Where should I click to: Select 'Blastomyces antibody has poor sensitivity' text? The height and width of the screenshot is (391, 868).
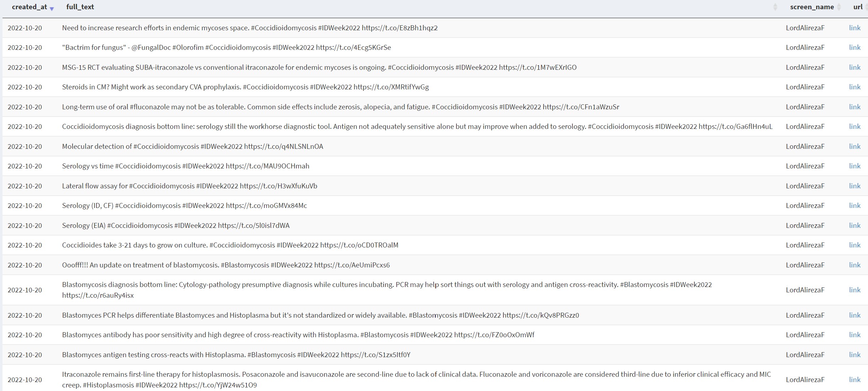(x=298, y=335)
